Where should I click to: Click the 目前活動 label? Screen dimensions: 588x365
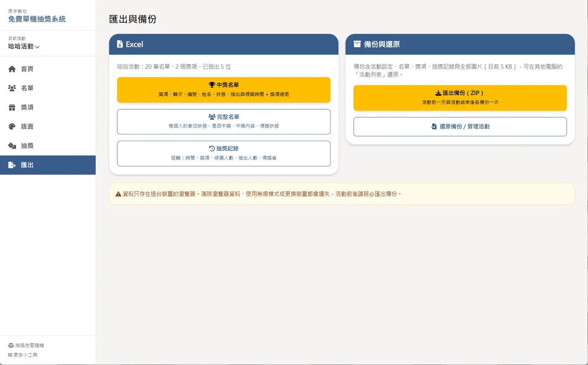point(17,38)
